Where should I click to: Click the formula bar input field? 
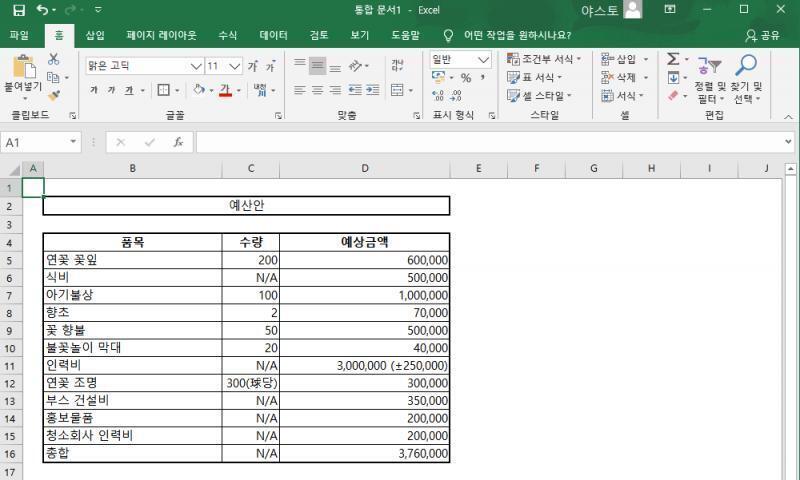coord(489,142)
